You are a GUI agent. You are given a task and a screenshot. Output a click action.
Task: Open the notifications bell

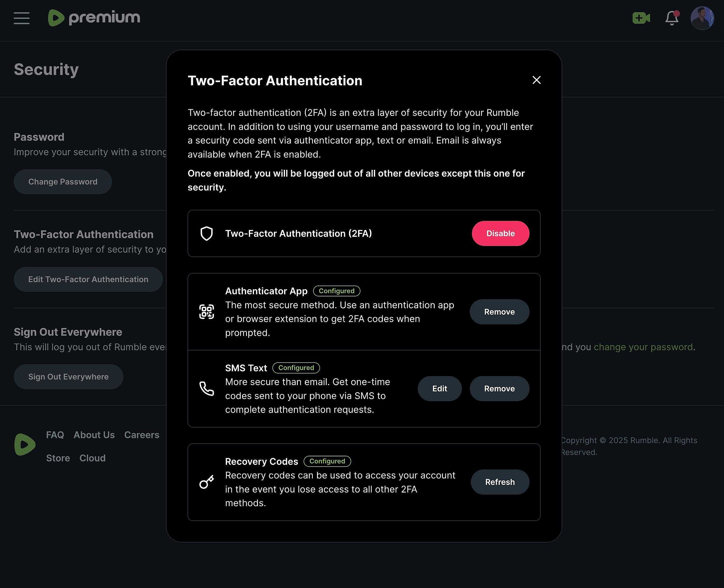[671, 18]
